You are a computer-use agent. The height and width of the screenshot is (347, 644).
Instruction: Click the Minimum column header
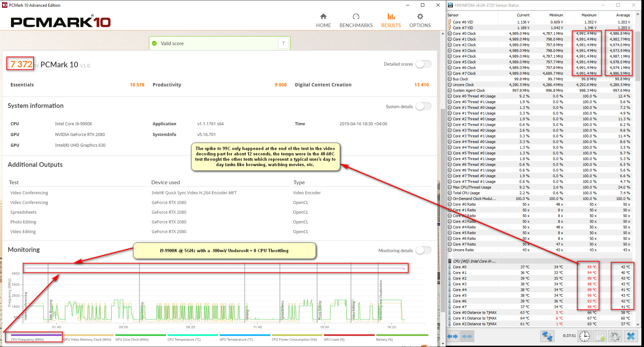[x=548, y=15]
